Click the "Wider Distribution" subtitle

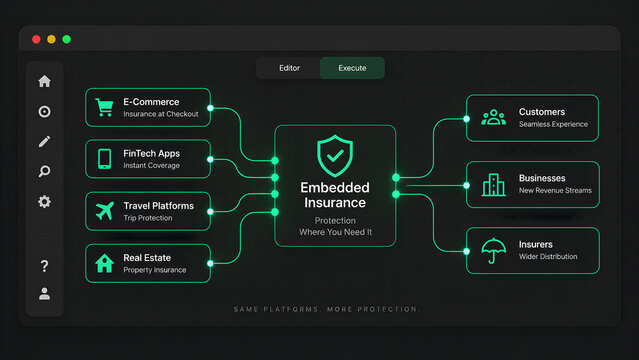pyautogui.click(x=548, y=256)
